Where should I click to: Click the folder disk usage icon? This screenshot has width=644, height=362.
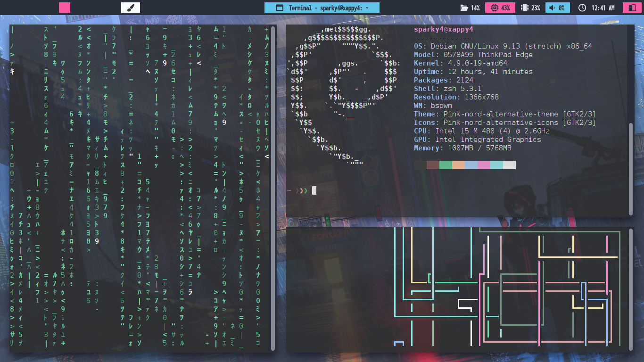click(464, 8)
